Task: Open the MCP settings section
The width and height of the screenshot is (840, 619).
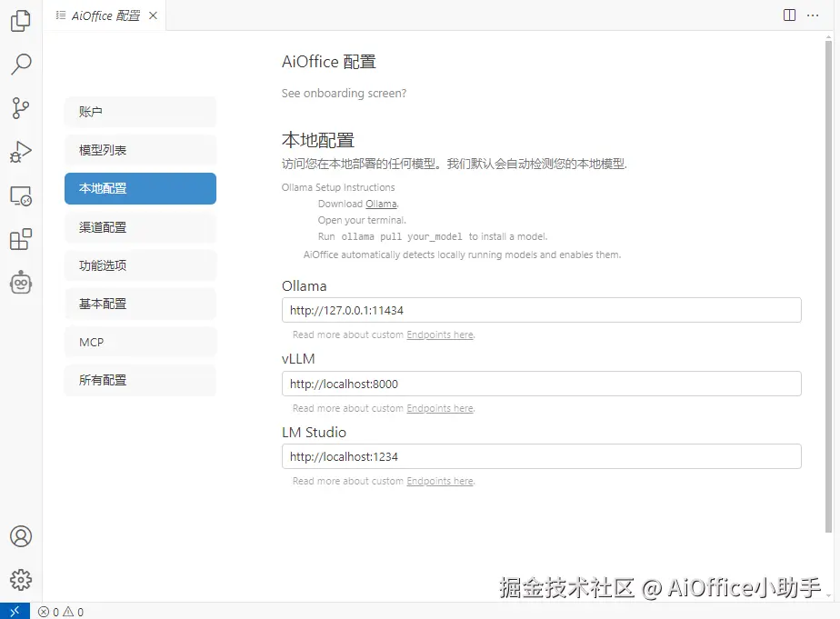Action: 140,342
